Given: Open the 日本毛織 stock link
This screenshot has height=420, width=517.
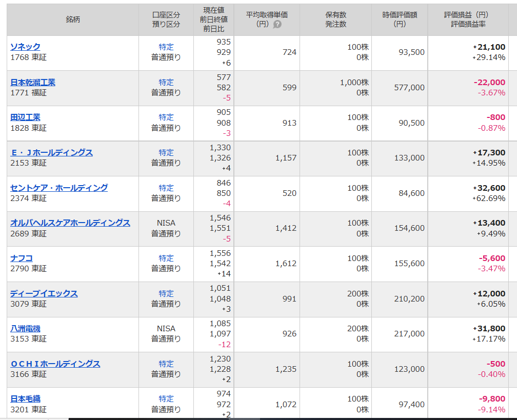Looking at the screenshot, I should point(26,399).
